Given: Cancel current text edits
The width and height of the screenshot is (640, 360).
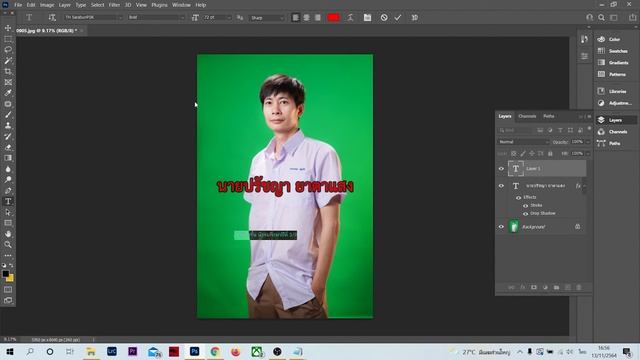Looking at the screenshot, I should 384,18.
